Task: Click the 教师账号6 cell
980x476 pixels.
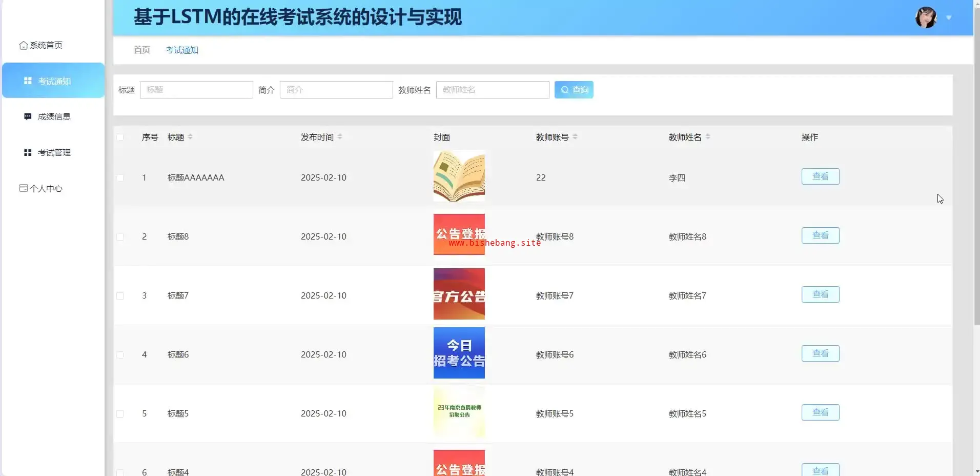Action: click(555, 354)
